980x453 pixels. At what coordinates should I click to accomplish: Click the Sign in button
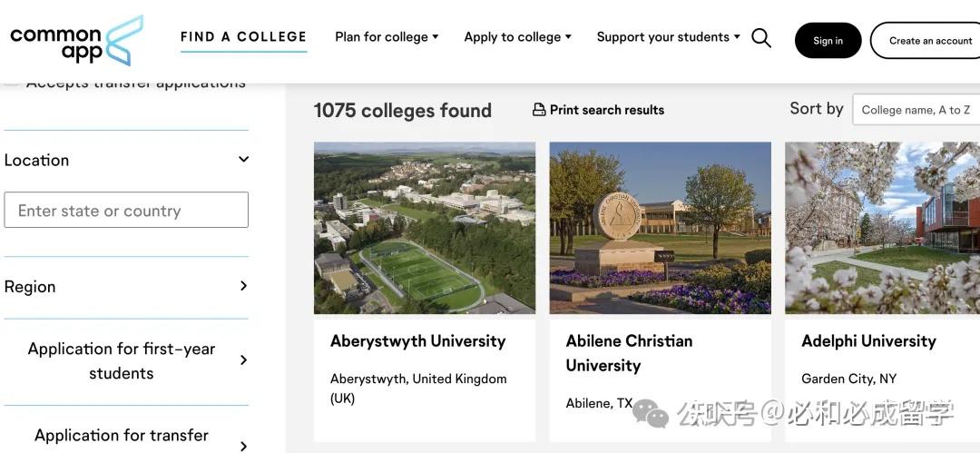coord(828,41)
